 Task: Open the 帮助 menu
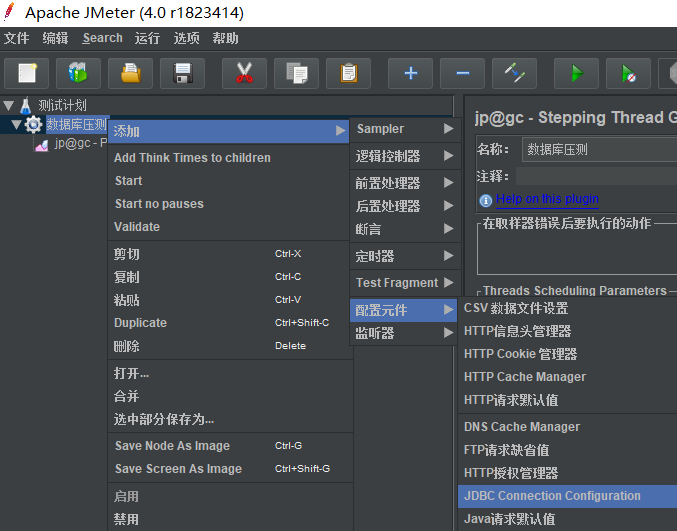[225, 38]
